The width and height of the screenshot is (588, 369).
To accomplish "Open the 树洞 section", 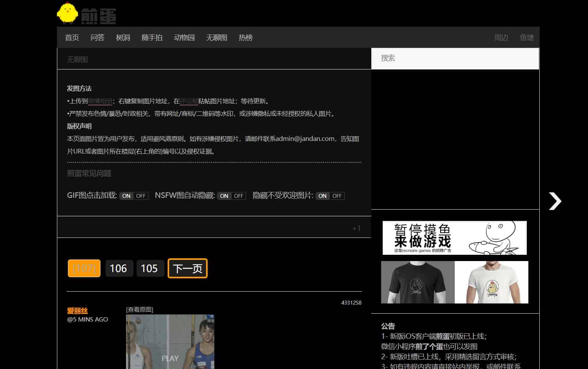I will [x=123, y=38].
